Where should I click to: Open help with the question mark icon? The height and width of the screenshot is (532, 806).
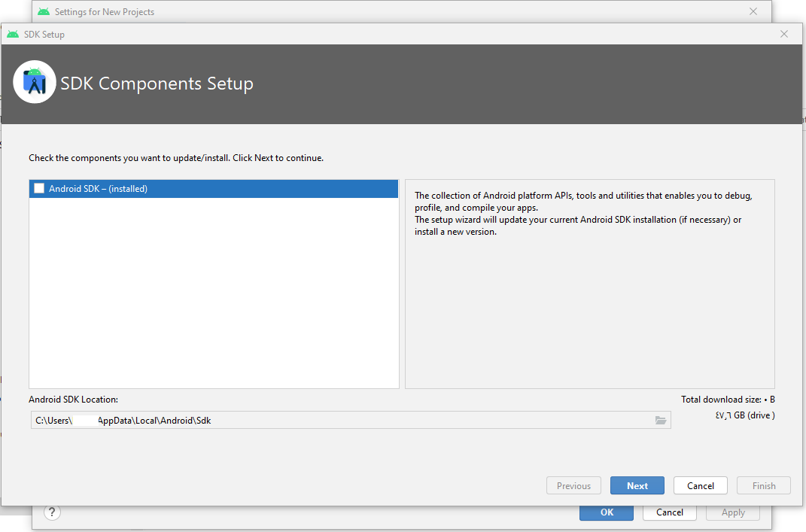pos(52,512)
